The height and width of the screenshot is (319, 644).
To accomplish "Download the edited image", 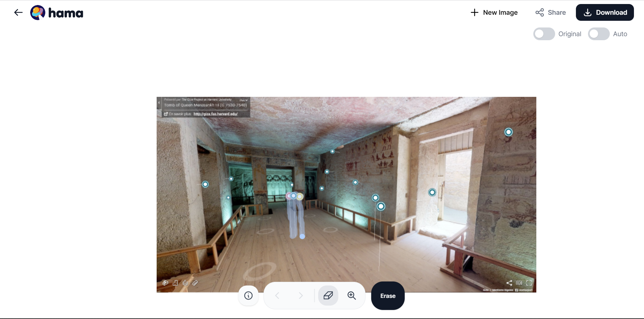I will coord(605,12).
